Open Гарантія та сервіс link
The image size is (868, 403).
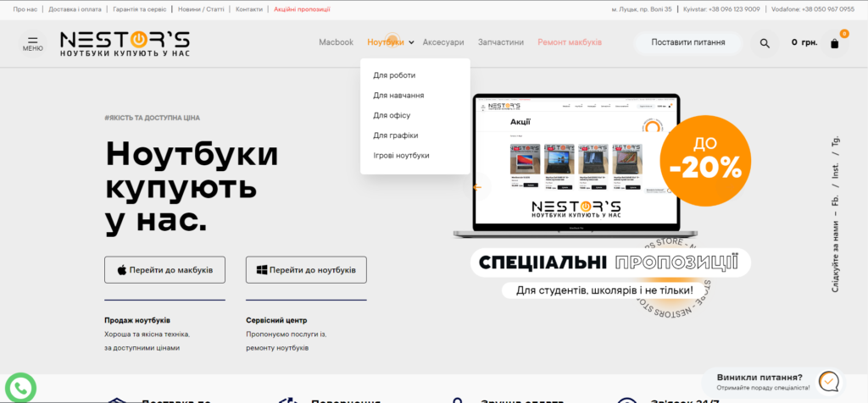click(x=140, y=9)
